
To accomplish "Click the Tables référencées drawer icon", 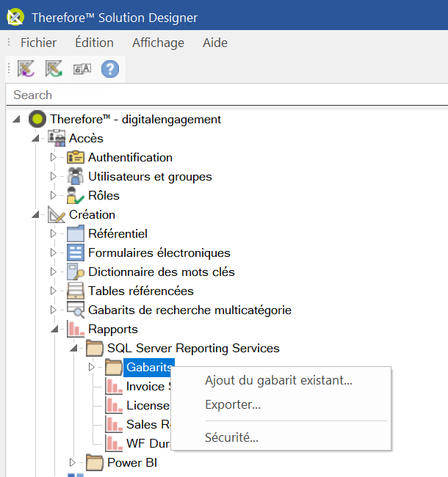I will coord(76,291).
